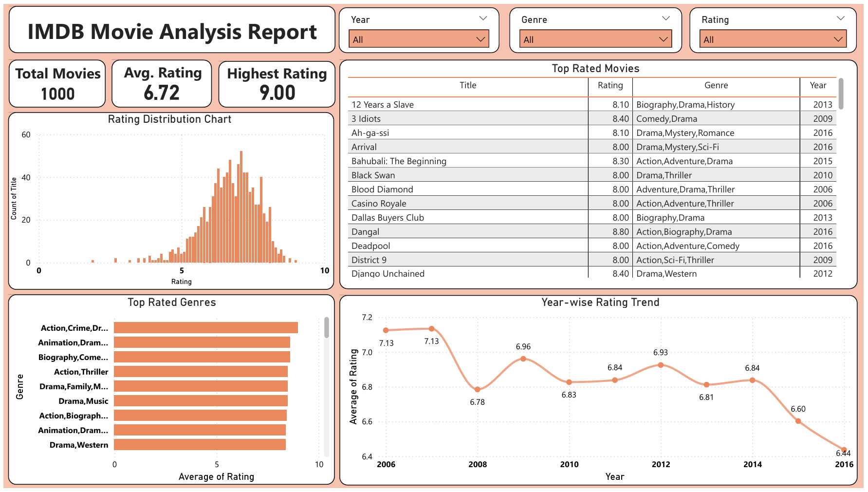Select the Drama,Music genre bar
Screen dimensions: 868x492
click(201, 401)
